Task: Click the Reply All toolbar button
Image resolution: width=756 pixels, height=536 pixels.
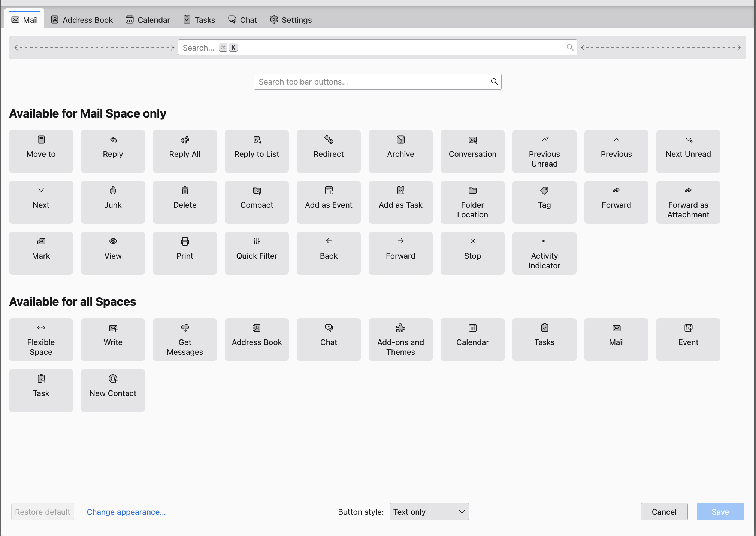Action: point(185,151)
